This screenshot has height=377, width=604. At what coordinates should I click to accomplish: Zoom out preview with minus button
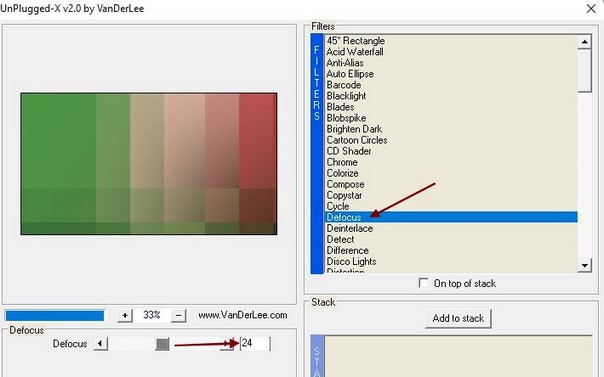178,316
